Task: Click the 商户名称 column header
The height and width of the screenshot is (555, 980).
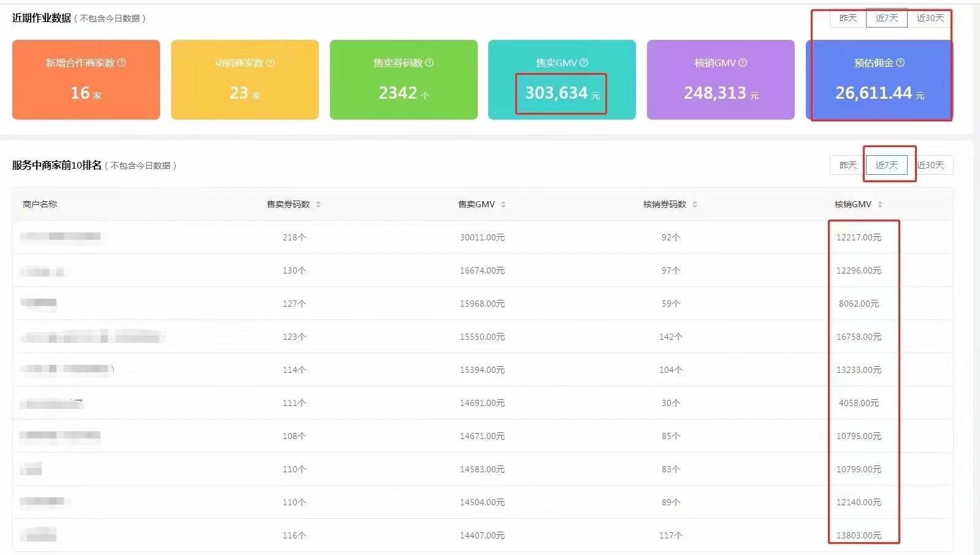Action: (x=40, y=204)
